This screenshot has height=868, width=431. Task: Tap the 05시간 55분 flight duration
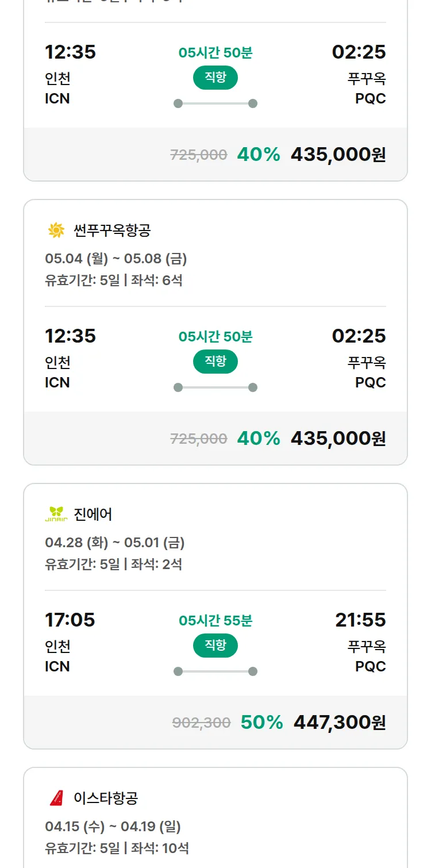(x=215, y=621)
